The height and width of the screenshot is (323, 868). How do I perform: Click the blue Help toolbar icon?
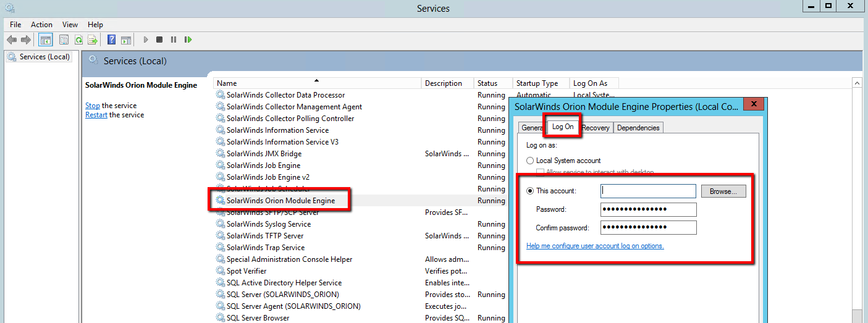(x=111, y=40)
